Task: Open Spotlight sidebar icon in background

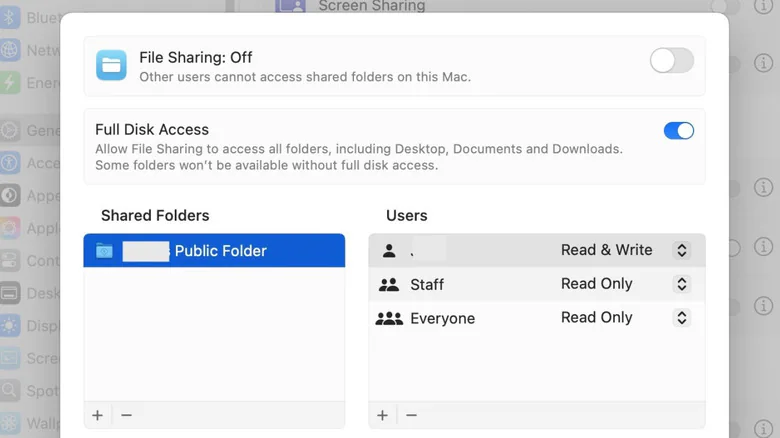Action: pos(10,390)
